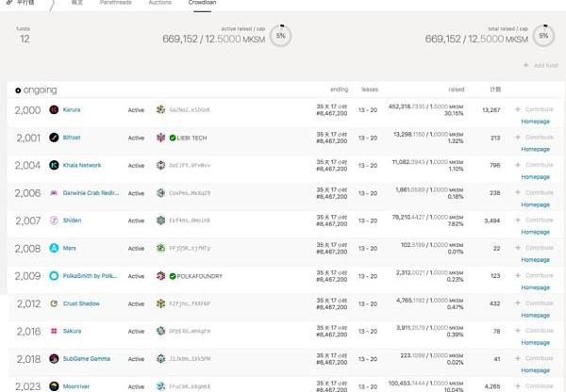Viewport: 566px width, 392px height.
Task: Click the POLKAFOUNDRY account identicon
Action: [160, 276]
